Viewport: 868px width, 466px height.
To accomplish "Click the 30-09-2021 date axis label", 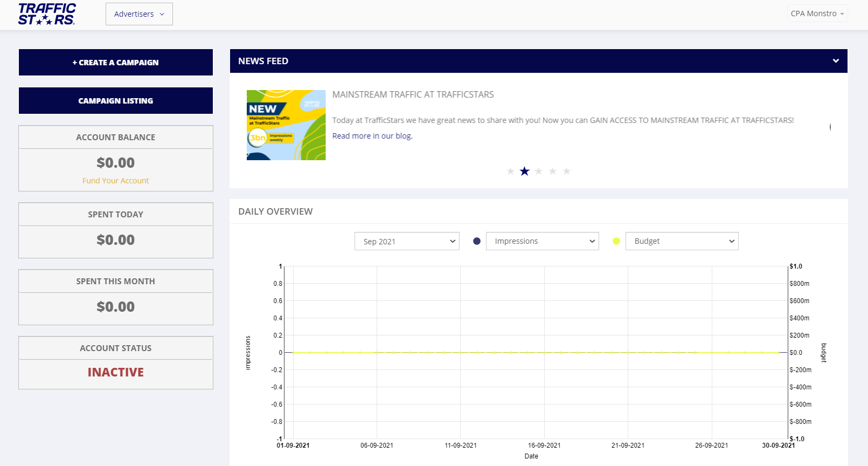I will (x=779, y=446).
